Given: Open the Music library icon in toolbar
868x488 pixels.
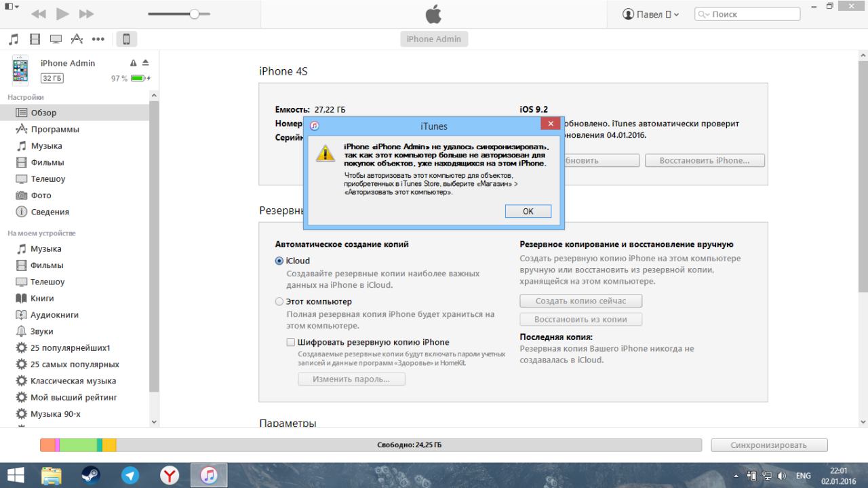Looking at the screenshot, I should [x=14, y=39].
